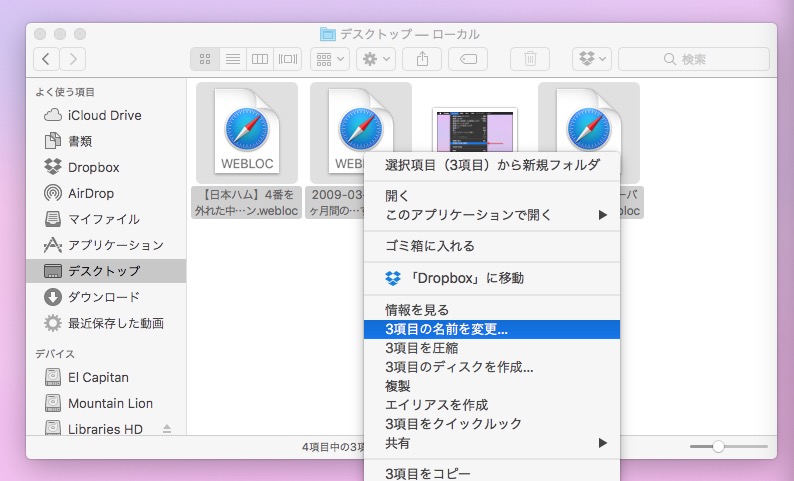794x481 pixels.
Task: Click the edit tags toolbar button
Action: [468, 59]
